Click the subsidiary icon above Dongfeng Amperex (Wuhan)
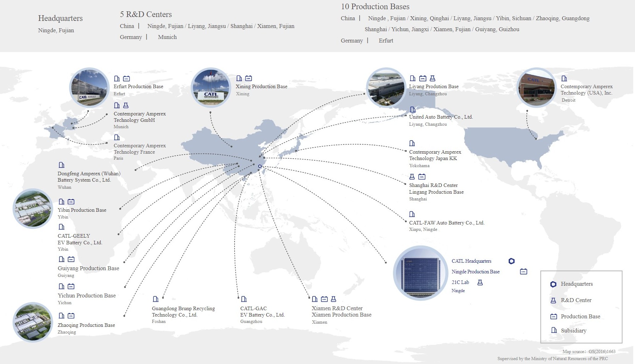Viewport: 635px width, 364px height. (x=61, y=165)
